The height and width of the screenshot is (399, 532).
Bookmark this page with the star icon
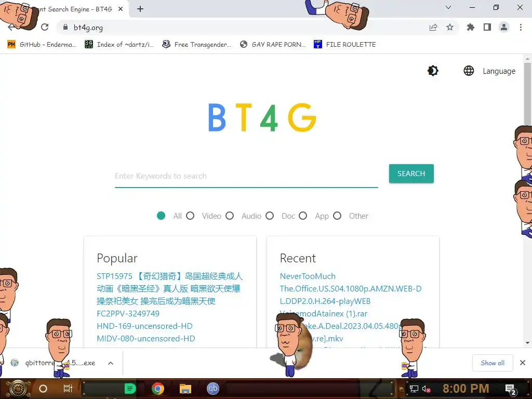coord(450,27)
